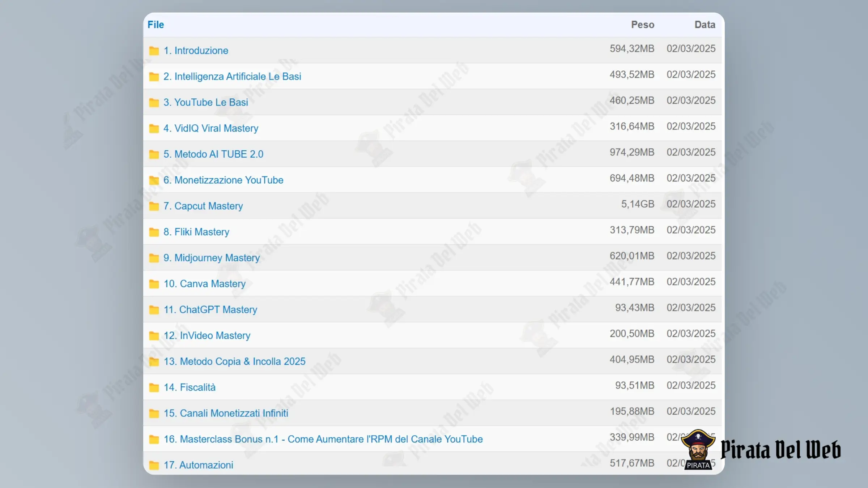Open the 9. Midjourney Mastery link
The width and height of the screenshot is (868, 488).
(x=212, y=258)
